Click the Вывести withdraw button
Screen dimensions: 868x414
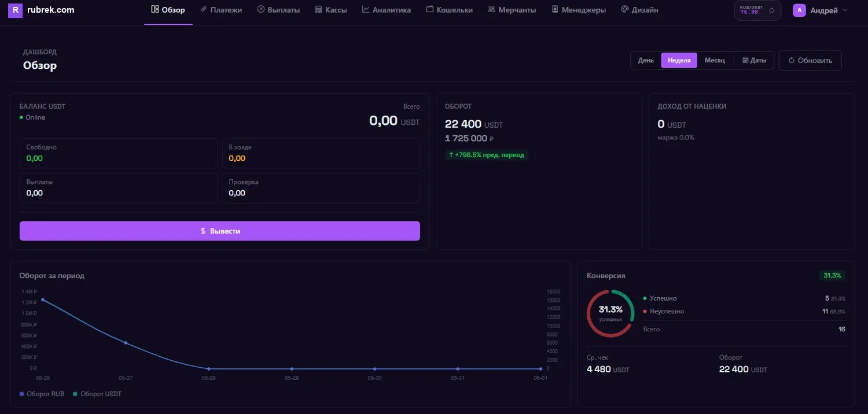click(x=220, y=231)
